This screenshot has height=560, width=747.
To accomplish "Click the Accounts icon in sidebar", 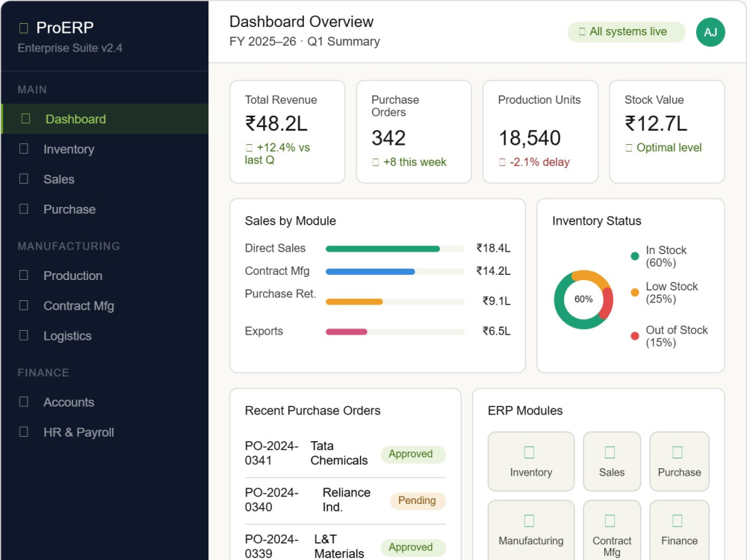I will pos(23,402).
